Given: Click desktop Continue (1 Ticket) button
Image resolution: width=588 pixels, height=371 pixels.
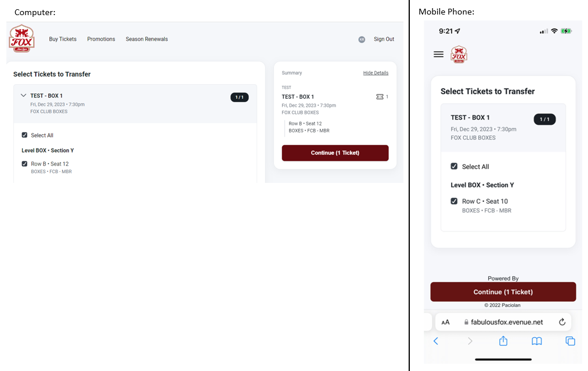Looking at the screenshot, I should [x=335, y=153].
